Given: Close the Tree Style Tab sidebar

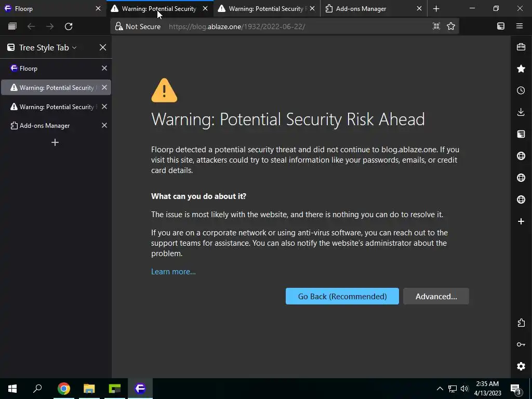Looking at the screenshot, I should [103, 47].
